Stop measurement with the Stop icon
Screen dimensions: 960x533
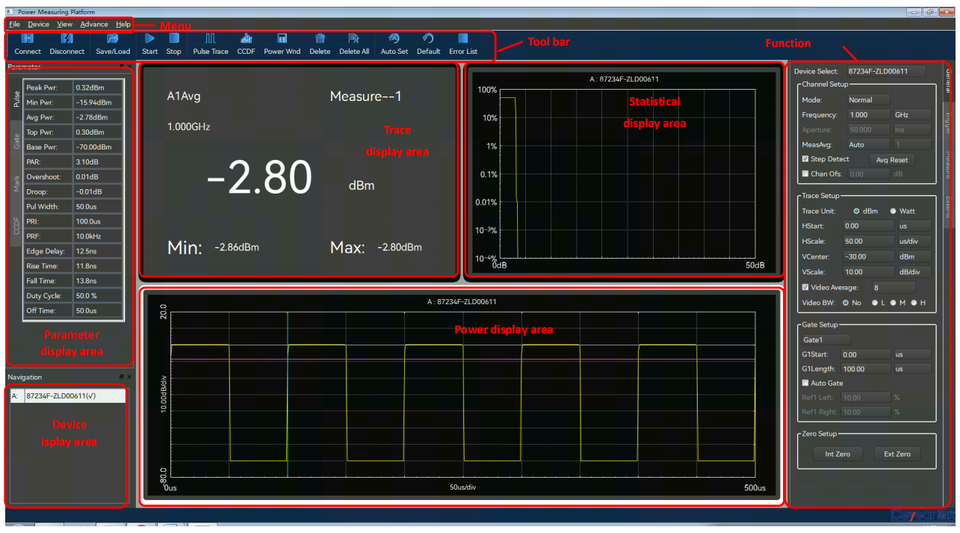[174, 39]
